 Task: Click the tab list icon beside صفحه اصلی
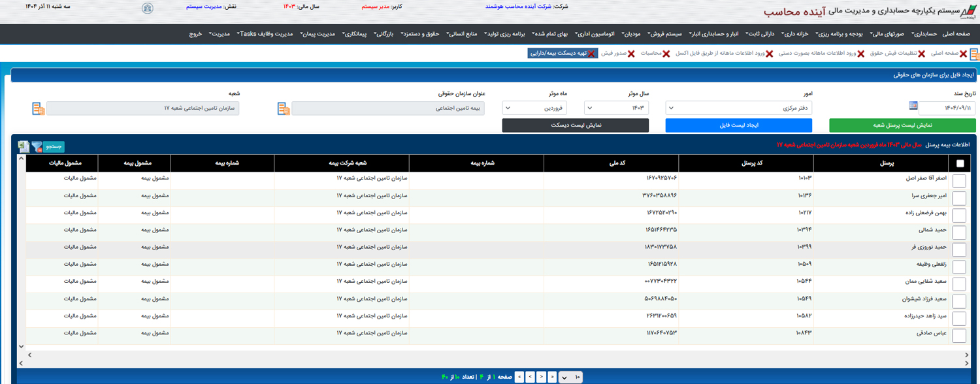(x=974, y=54)
